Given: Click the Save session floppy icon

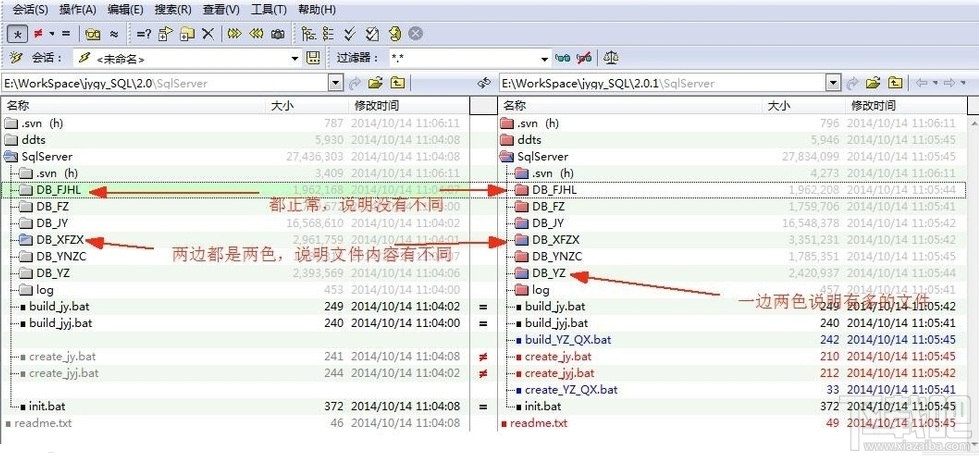Looking at the screenshot, I should (313, 58).
